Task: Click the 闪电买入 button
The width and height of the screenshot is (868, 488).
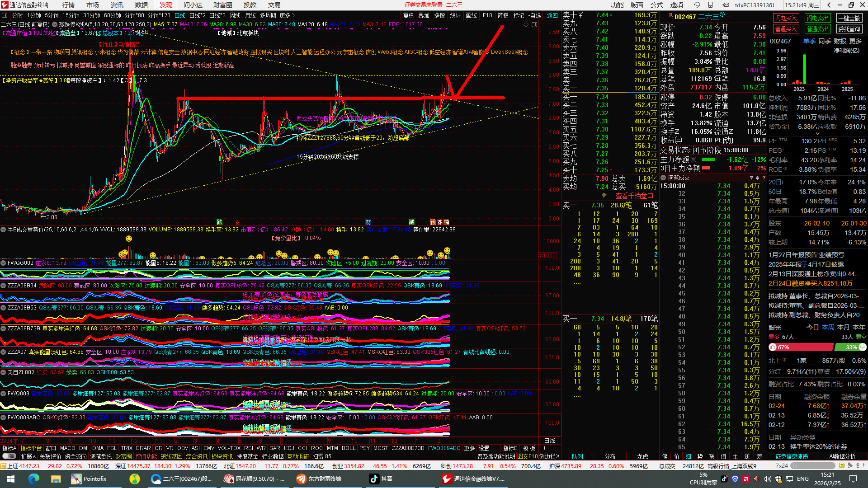Action: [786, 18]
